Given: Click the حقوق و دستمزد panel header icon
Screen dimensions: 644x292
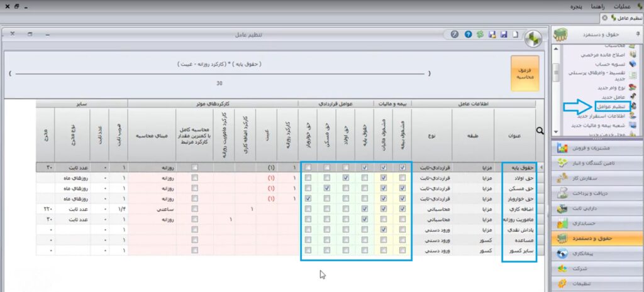Looking at the screenshot, I should click(x=560, y=35).
